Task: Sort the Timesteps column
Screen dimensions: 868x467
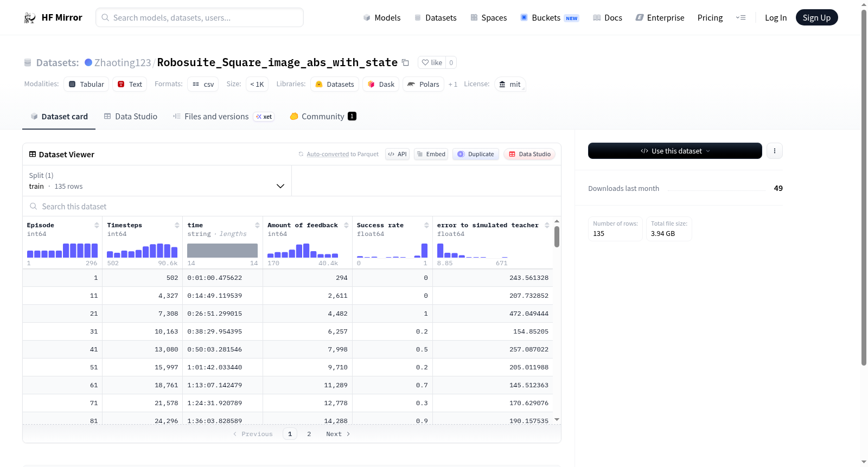Action: [177, 225]
